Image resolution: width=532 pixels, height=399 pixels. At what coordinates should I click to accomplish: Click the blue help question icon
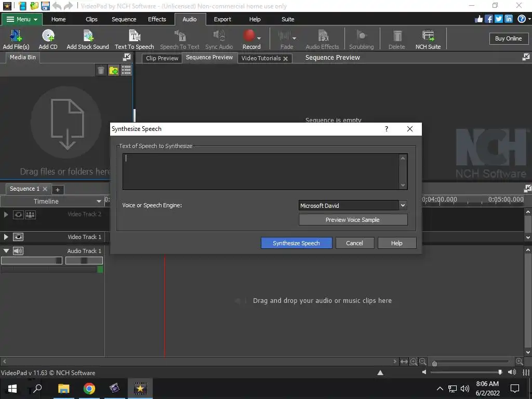[522, 19]
